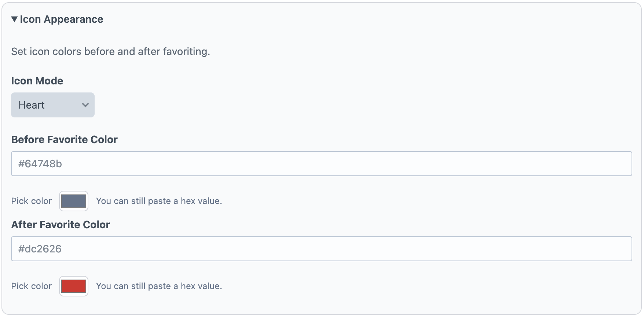Open the gray Before Favorite color picker
Image resolution: width=644 pixels, height=317 pixels.
[74, 201]
